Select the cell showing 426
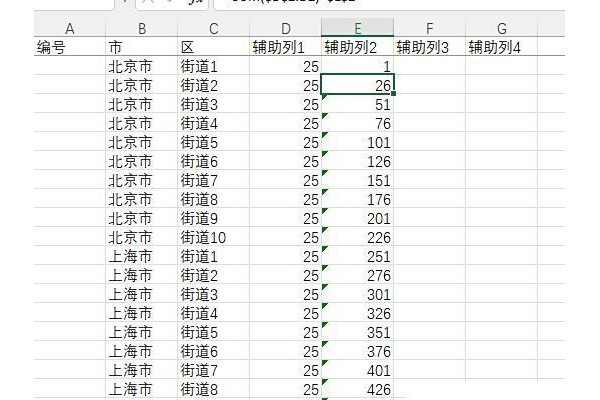Viewport: 600px width, 400px height. point(357,389)
